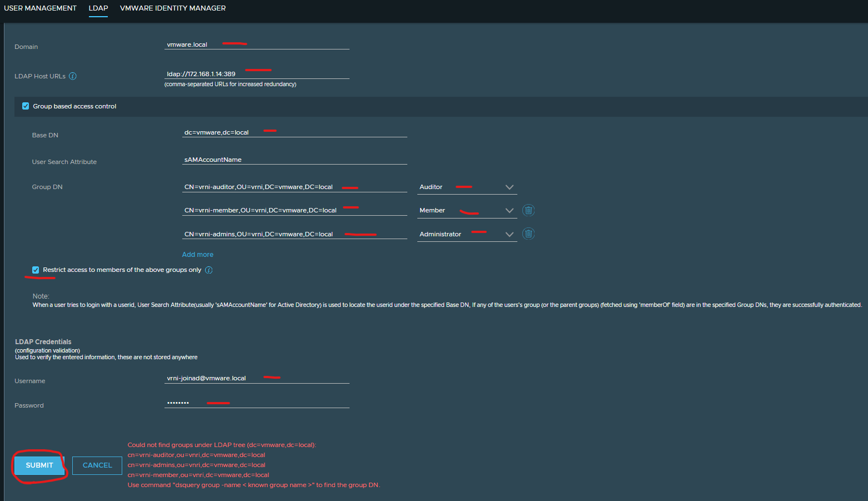Edit the vrni-auditor Group DN field
This screenshot has width=868, height=501.
(295, 187)
